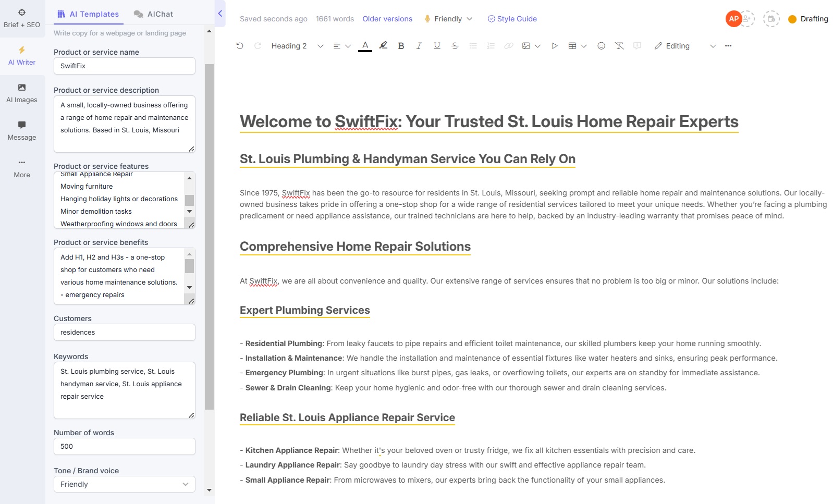This screenshot has height=504, width=833.
Task: Open the insert image dropdown
Action: click(531, 46)
